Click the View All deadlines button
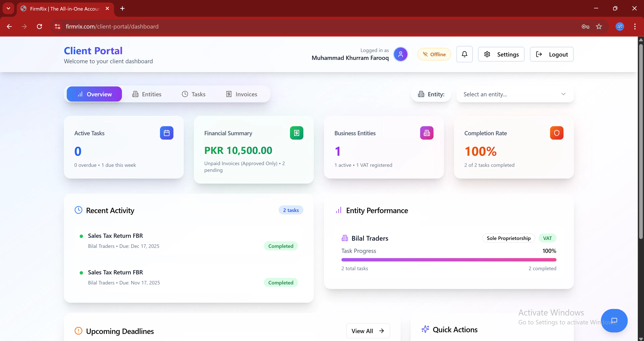 [368, 331]
